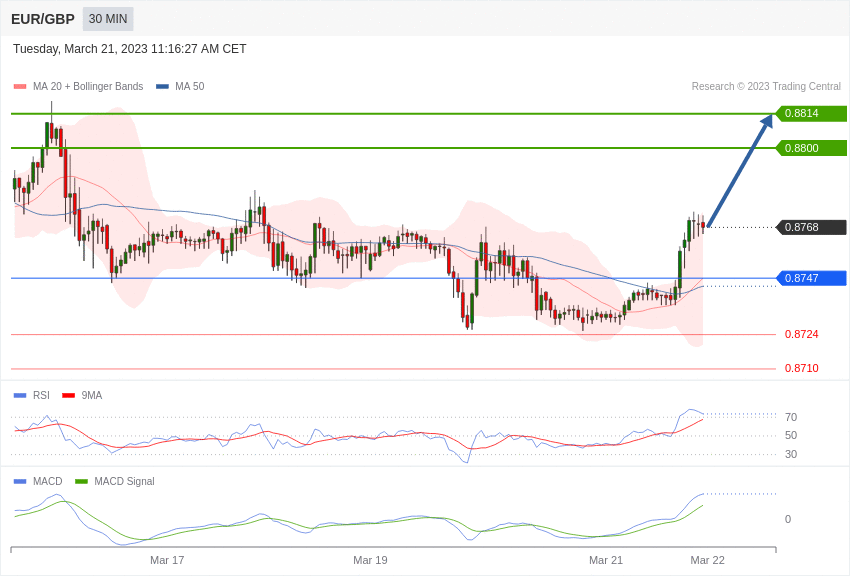Click the Mar 22 date axis label
The image size is (850, 576).
point(707,560)
